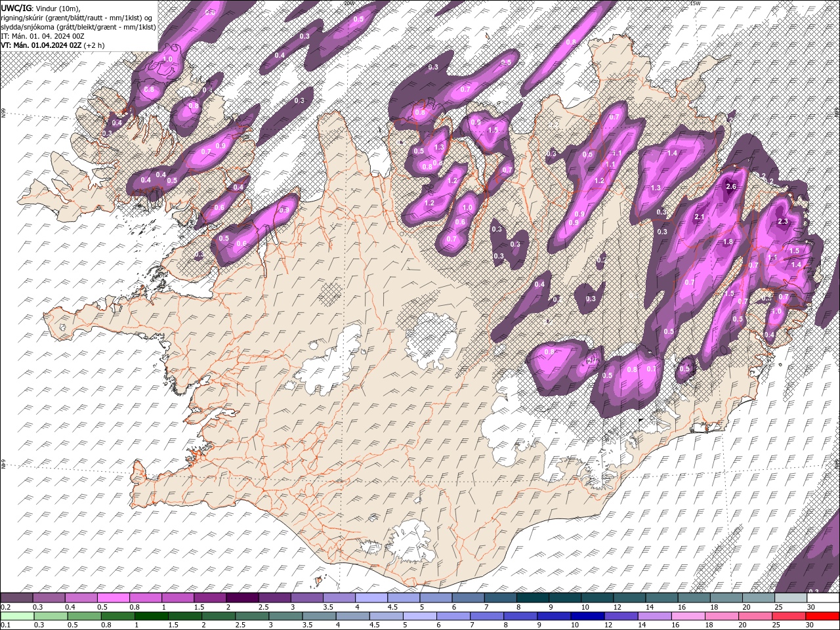Image resolution: width=840 pixels, height=630 pixels.
Task: Click the 2.1 precipitation value on the map
Action: click(x=699, y=217)
